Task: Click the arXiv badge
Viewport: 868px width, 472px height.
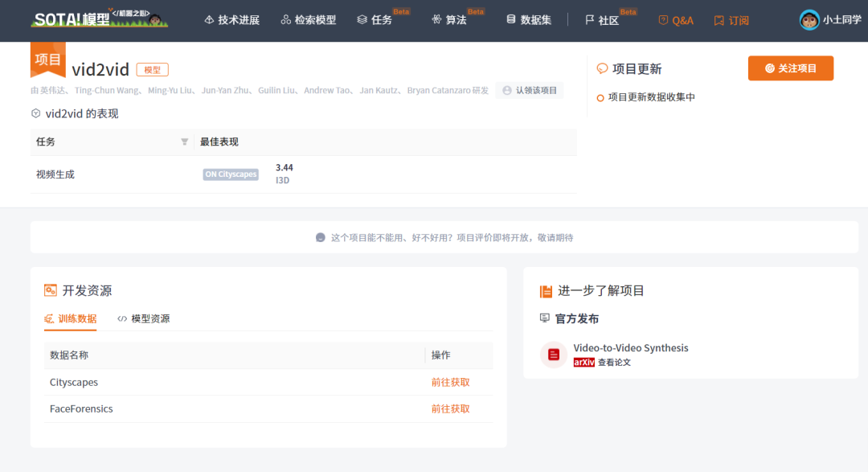Action: (x=584, y=363)
